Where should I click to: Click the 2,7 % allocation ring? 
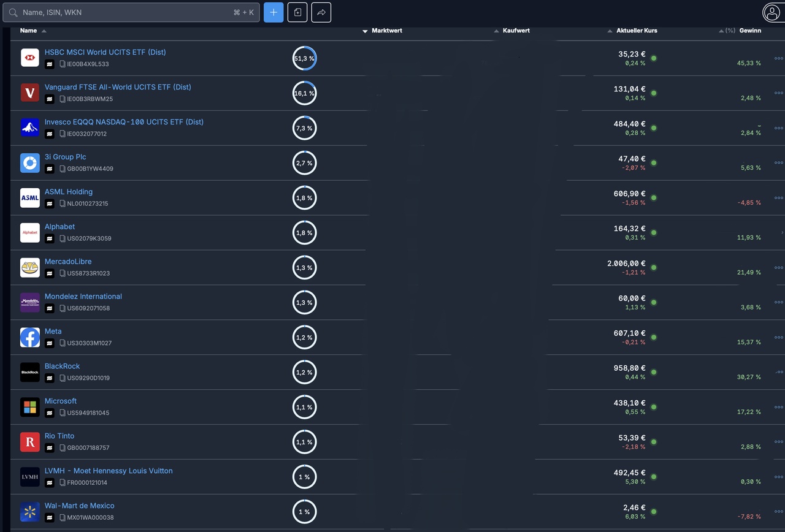pyautogui.click(x=304, y=163)
